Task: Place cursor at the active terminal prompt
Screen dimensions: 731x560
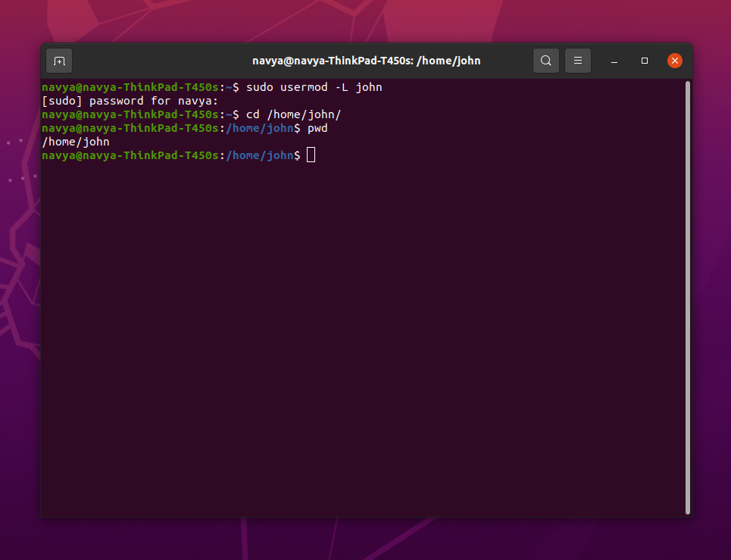Action: pyautogui.click(x=311, y=155)
